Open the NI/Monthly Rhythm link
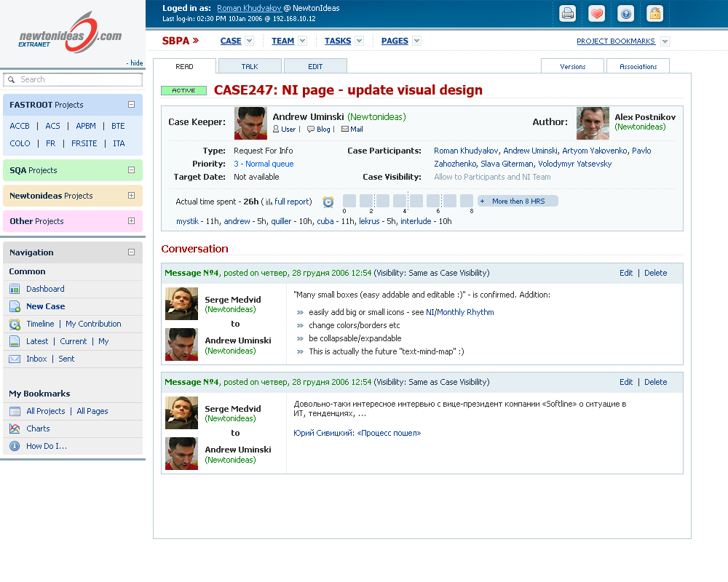The image size is (728, 582). coord(459,312)
